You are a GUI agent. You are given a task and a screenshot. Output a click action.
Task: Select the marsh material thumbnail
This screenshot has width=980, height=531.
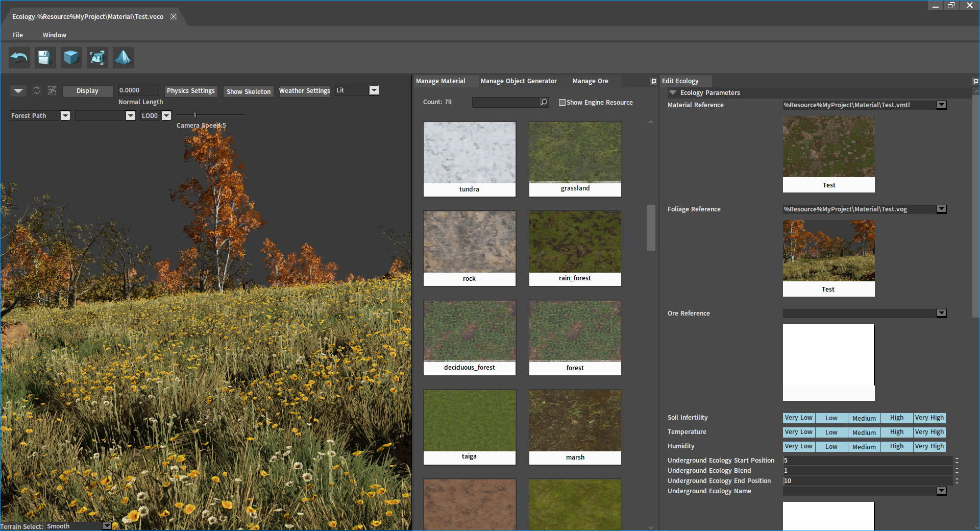click(x=575, y=427)
